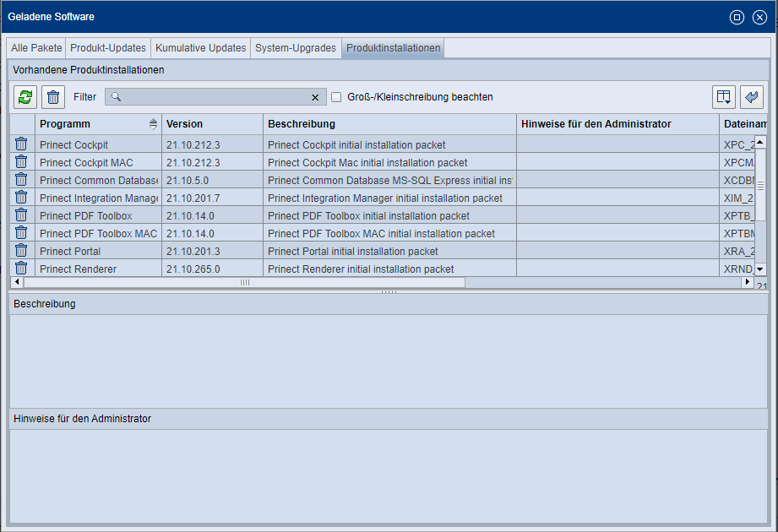Click horizontal scrollbar left arrow
Viewport: 778px width, 532px height.
pos(17,282)
